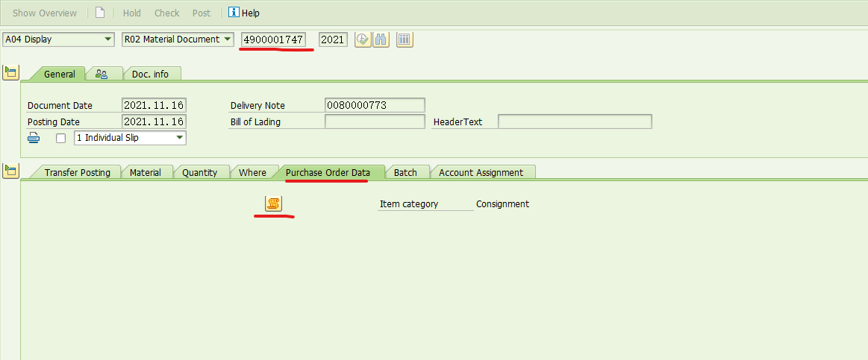The width and height of the screenshot is (868, 360).
Task: Open the Where tab
Action: tap(252, 172)
